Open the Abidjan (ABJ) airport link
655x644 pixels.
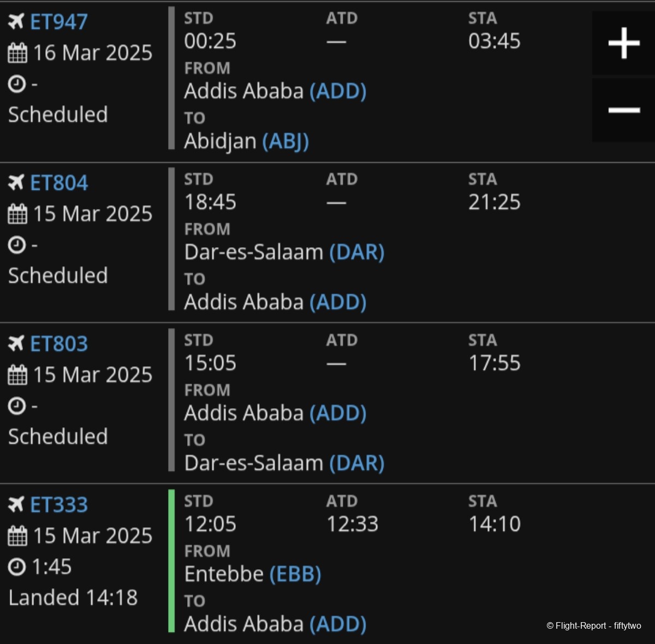285,141
